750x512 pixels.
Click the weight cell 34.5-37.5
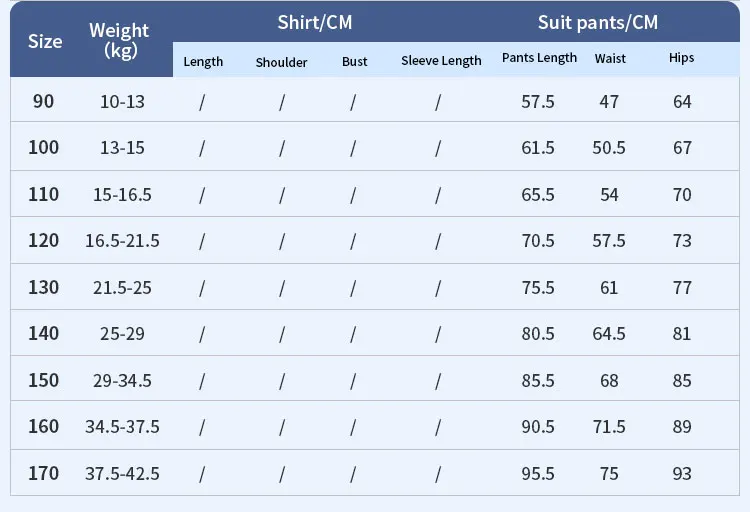122,427
